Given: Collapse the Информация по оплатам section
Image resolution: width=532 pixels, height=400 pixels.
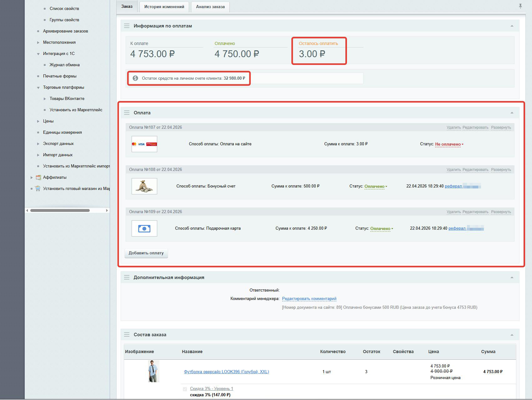Looking at the screenshot, I should coord(512,26).
